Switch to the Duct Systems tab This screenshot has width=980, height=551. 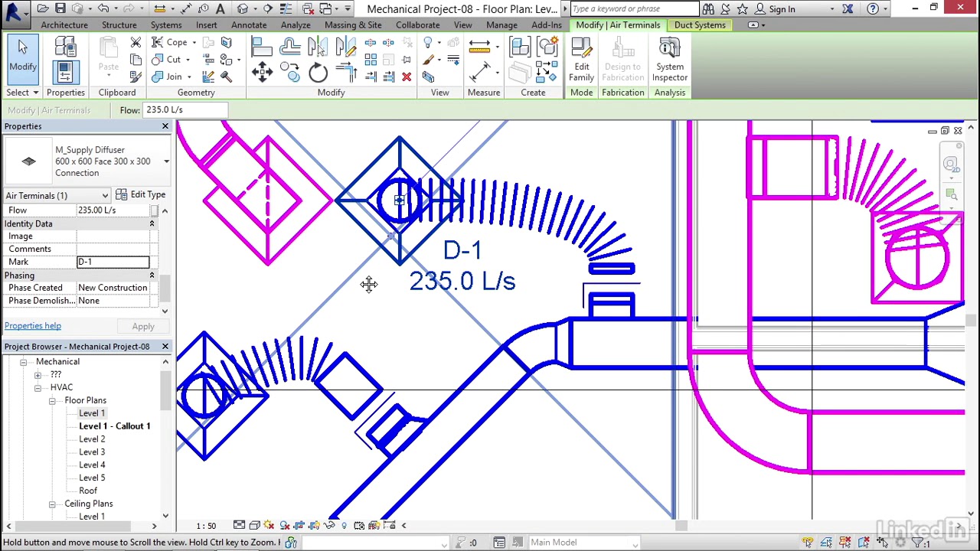pos(700,25)
